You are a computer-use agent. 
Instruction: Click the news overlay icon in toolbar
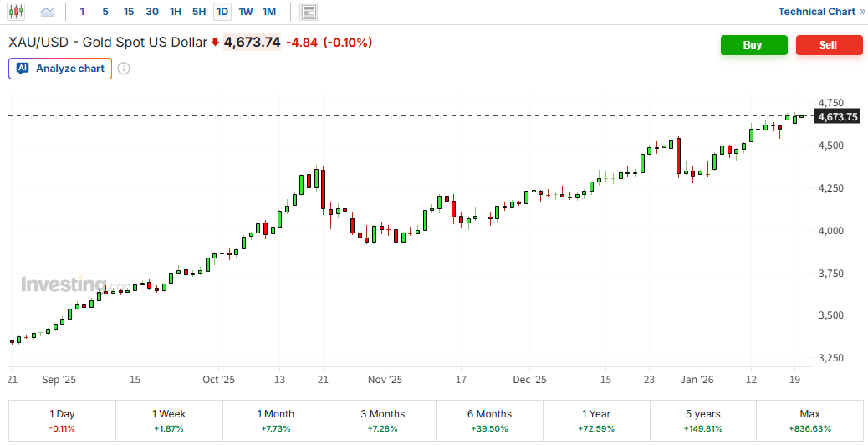click(309, 12)
